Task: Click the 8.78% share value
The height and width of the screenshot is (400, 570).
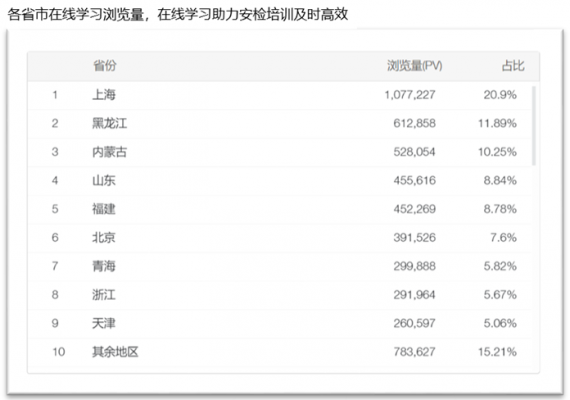Action: tap(500, 209)
